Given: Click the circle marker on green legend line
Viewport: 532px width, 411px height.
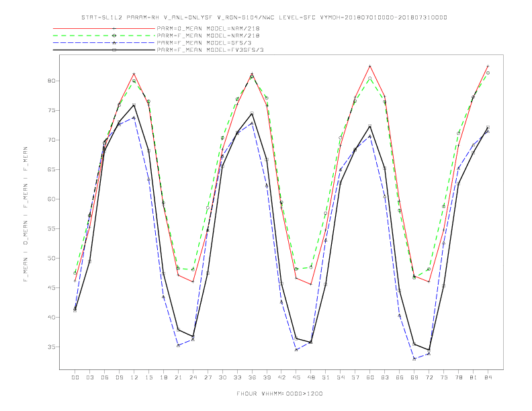Looking at the screenshot, I should click(114, 36).
